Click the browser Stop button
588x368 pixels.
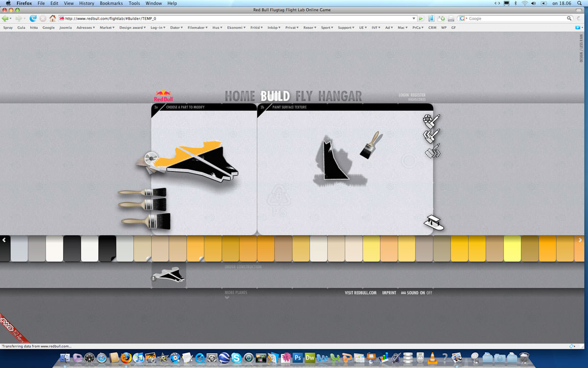tap(43, 19)
